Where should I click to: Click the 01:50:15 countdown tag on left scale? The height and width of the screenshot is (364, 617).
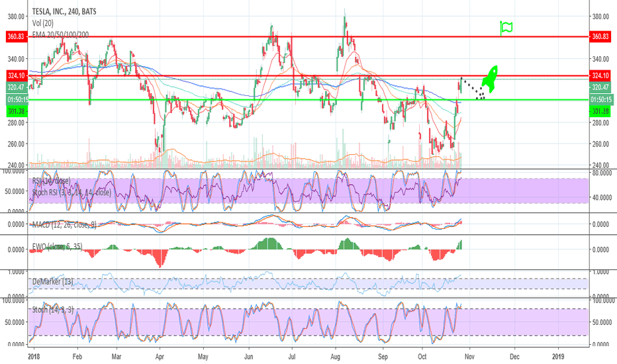pos(17,99)
